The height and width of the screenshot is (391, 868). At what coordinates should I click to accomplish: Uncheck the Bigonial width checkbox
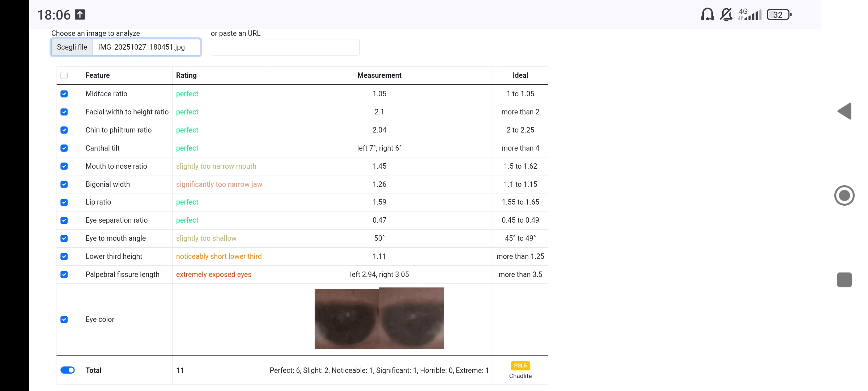(x=64, y=184)
